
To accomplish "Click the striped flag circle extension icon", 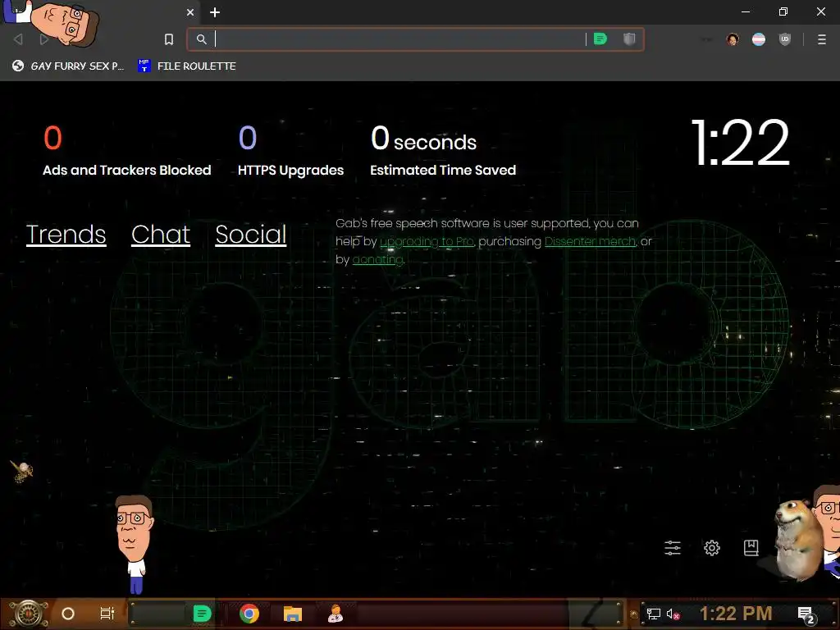I will pyautogui.click(x=759, y=39).
